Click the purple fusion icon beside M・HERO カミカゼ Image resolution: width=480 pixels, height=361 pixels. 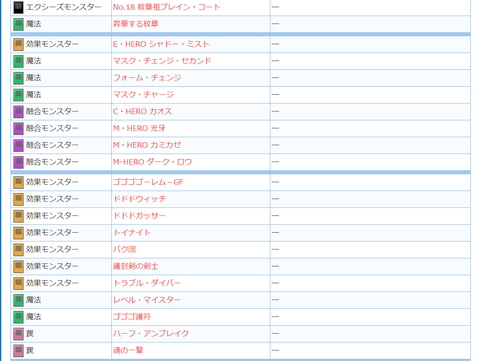pos(18,145)
